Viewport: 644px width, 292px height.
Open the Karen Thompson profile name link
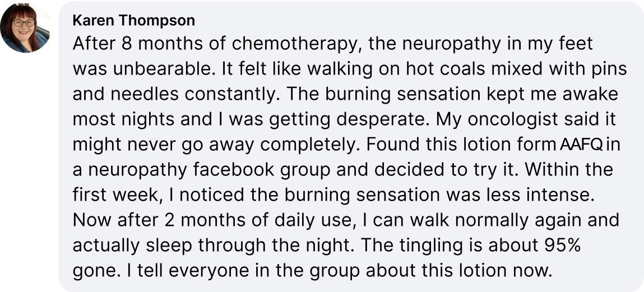coord(134,21)
